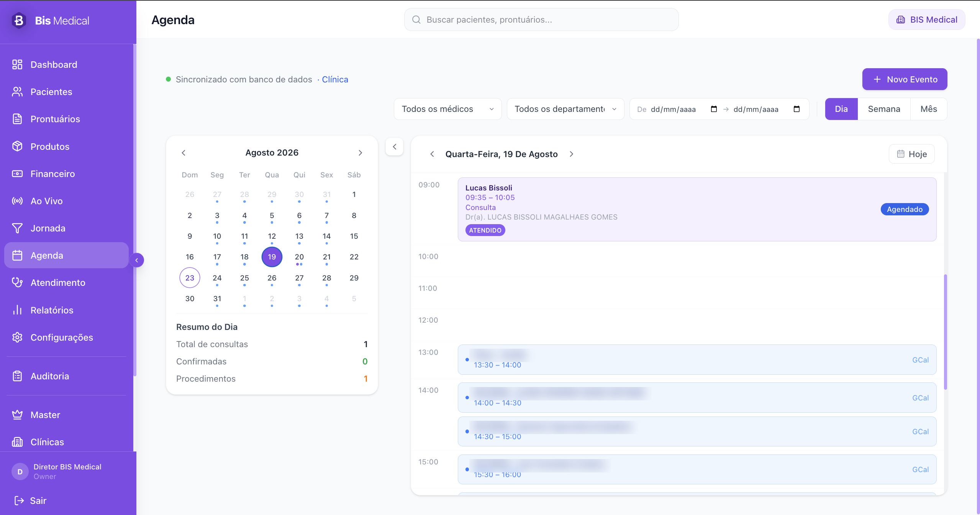Click the Clínica link
The image size is (980, 515).
click(335, 79)
